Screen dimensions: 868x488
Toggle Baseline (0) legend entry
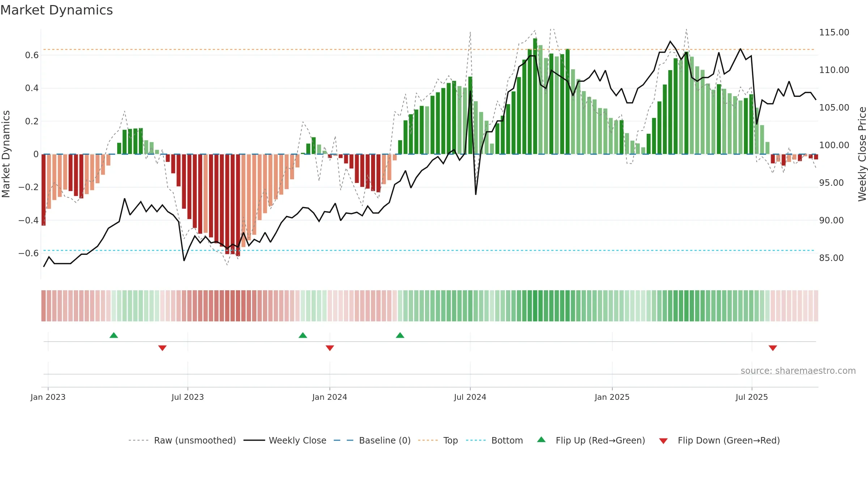click(372, 440)
